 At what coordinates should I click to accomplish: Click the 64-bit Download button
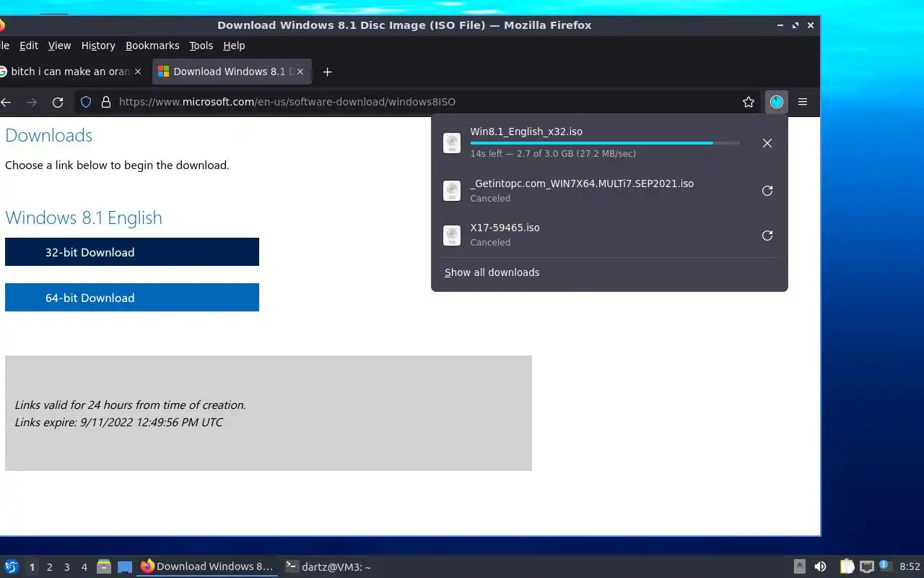tap(132, 298)
